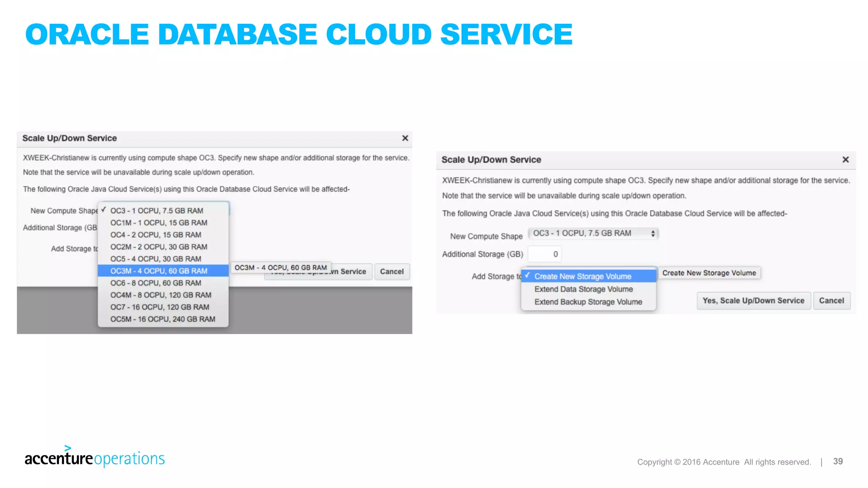The image size is (868, 488).
Task: Click Cancel in the left dialog
Action: point(392,272)
